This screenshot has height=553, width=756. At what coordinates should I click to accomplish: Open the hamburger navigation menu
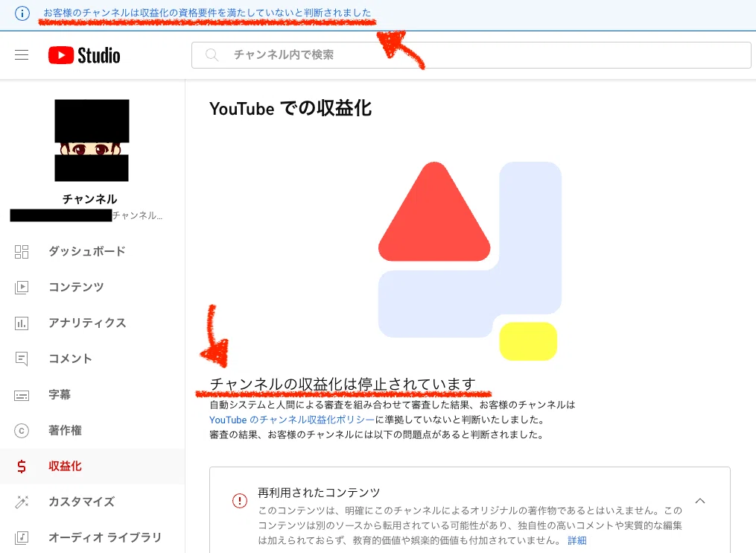(x=22, y=55)
